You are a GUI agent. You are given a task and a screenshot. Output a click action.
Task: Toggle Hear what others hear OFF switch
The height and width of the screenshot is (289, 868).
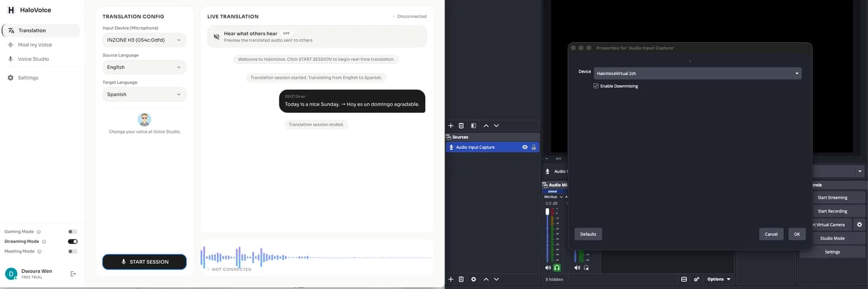pos(286,34)
